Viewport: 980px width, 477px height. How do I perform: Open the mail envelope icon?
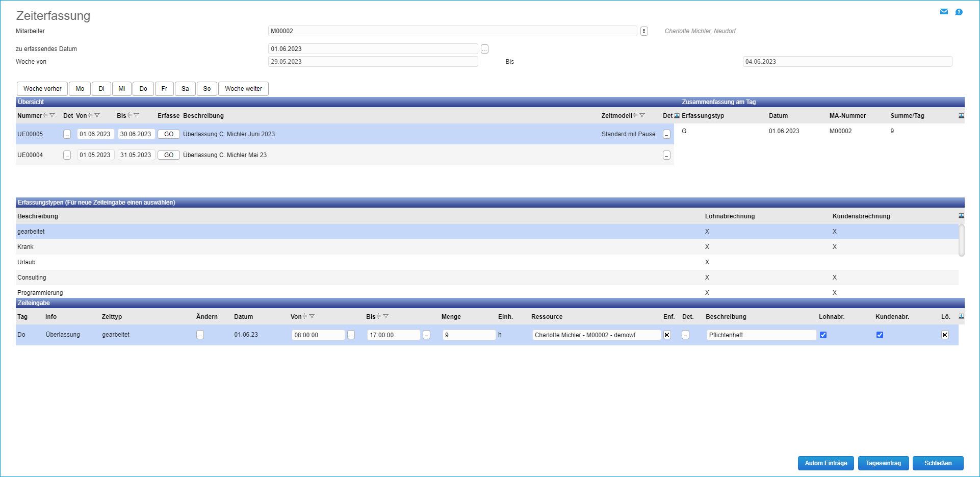pyautogui.click(x=944, y=12)
